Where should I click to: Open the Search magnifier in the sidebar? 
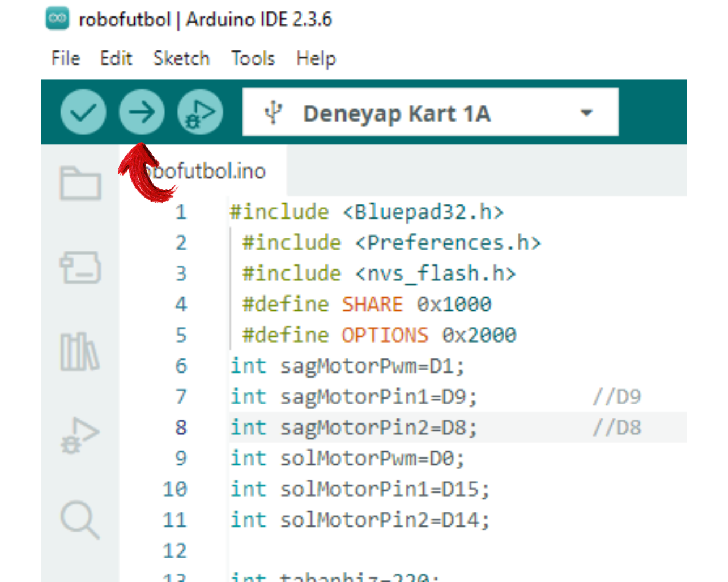pos(80,519)
